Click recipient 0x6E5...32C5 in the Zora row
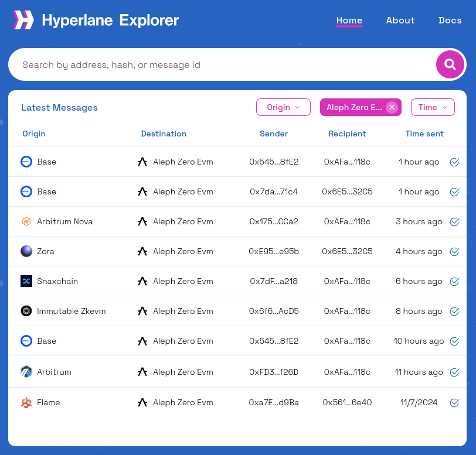 347,251
